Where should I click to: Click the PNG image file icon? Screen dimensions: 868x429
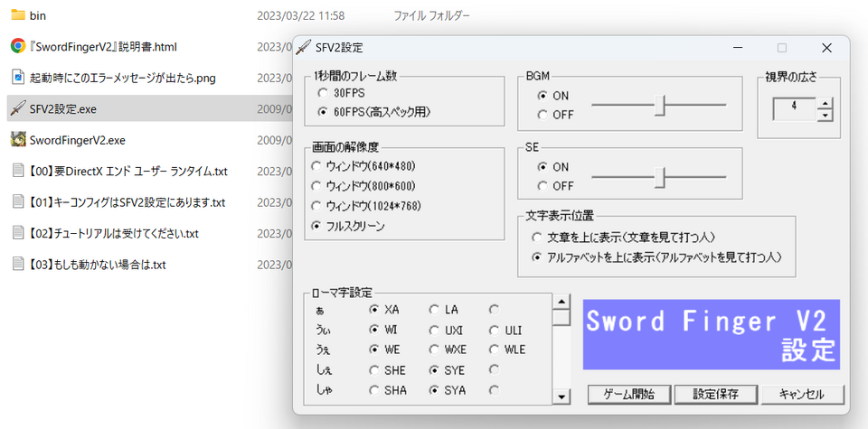17,78
